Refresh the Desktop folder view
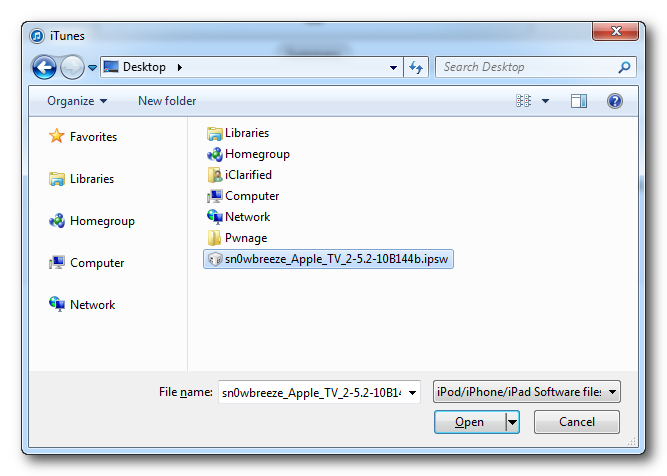The height and width of the screenshot is (476, 667). pos(416,67)
